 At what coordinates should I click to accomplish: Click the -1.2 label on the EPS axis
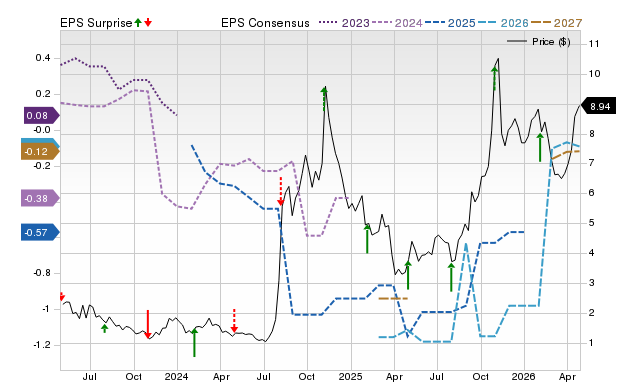point(42,345)
